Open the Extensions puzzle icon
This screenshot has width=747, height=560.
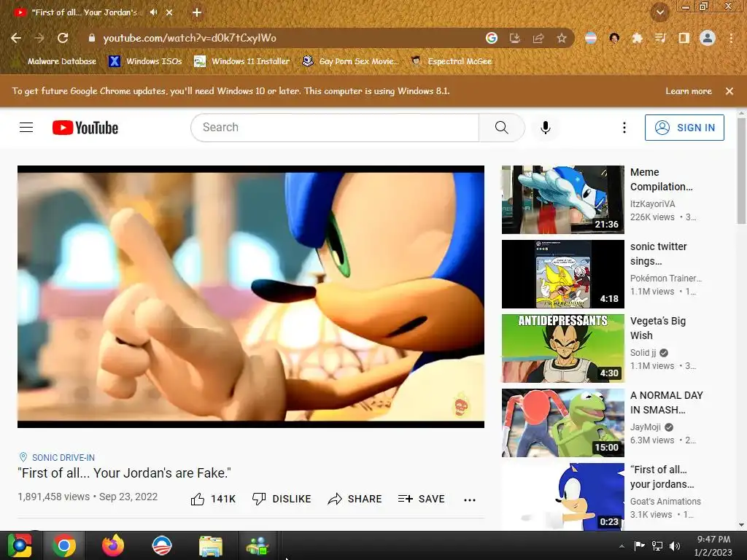click(638, 38)
